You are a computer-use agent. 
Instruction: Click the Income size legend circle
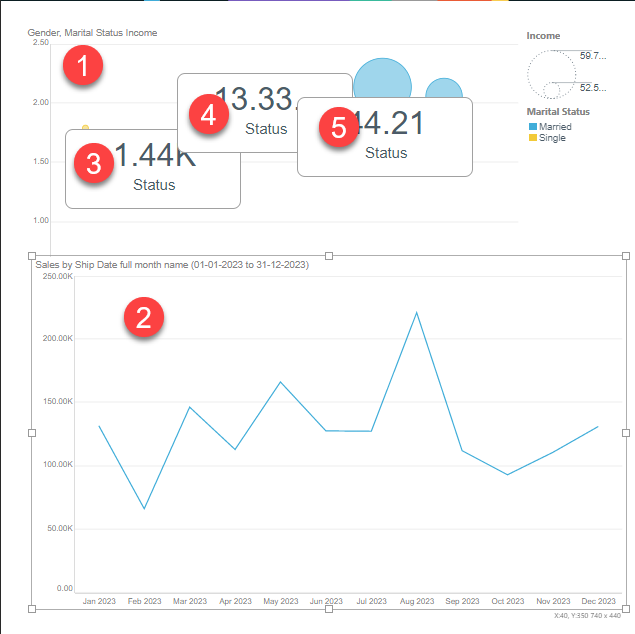[x=552, y=74]
